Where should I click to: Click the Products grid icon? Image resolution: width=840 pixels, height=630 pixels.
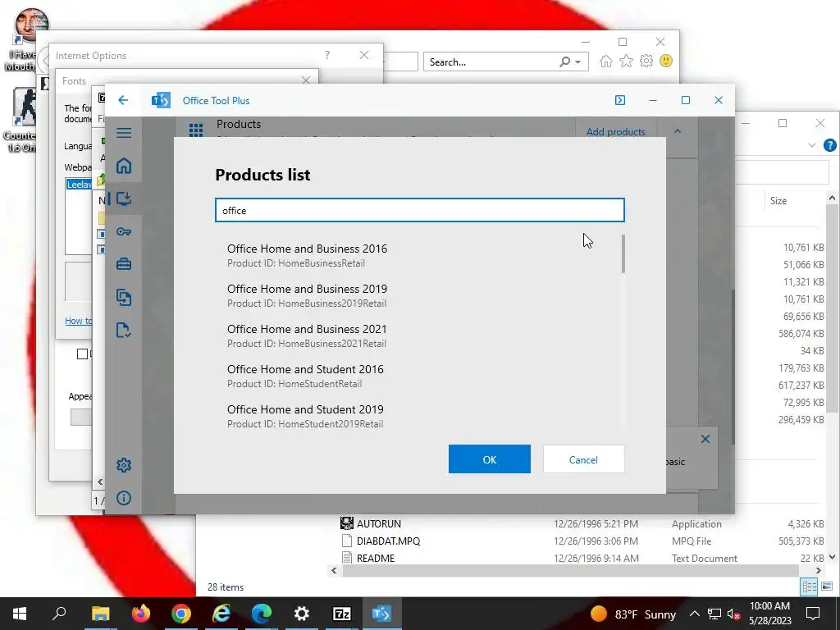pos(195,130)
